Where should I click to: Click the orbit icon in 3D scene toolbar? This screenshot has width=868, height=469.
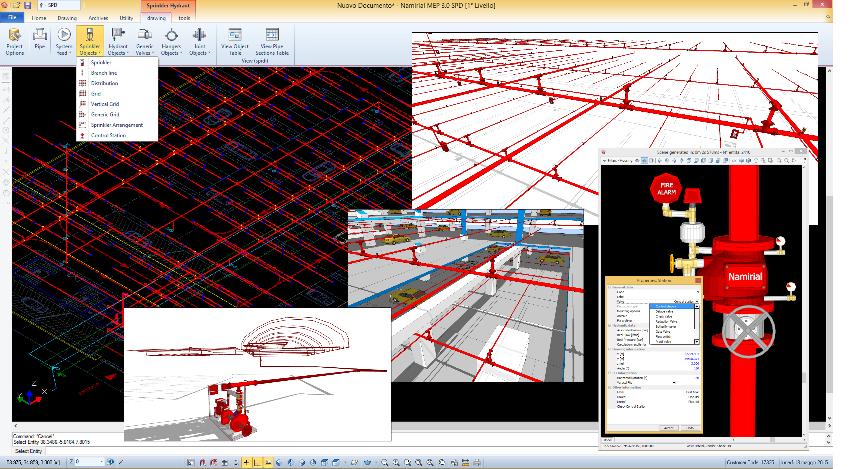pos(734,160)
